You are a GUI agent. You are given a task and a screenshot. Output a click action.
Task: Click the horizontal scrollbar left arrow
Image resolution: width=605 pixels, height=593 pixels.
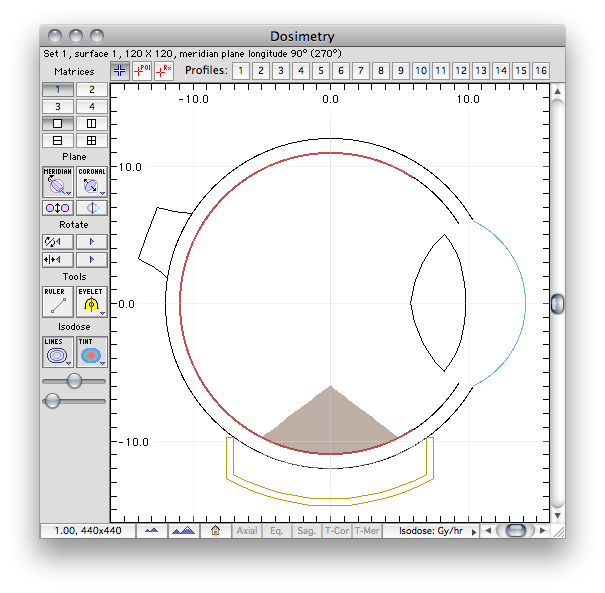point(488,531)
